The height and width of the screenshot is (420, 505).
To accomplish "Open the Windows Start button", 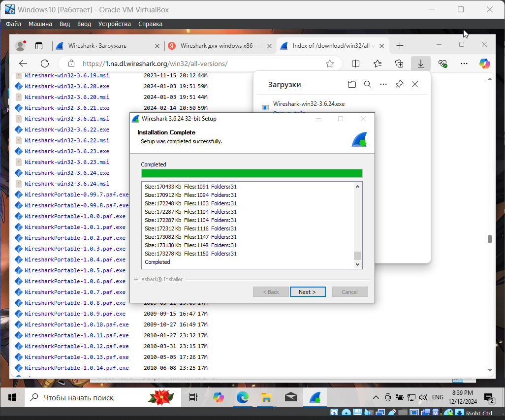I will coord(12,397).
